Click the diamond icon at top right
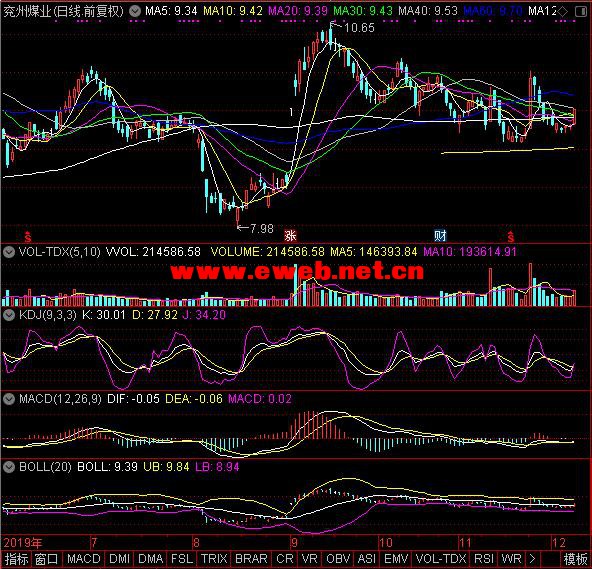The height and width of the screenshot is (569, 592). [x=563, y=11]
